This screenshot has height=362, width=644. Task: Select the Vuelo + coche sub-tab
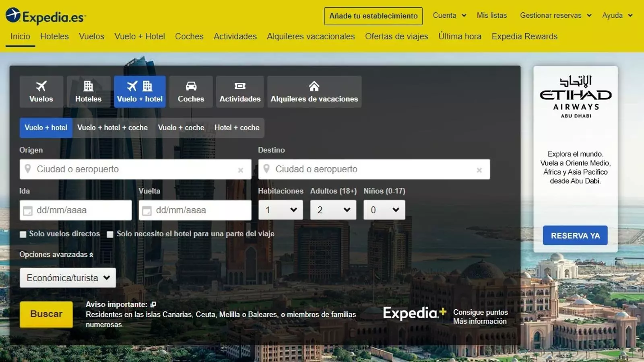click(181, 128)
